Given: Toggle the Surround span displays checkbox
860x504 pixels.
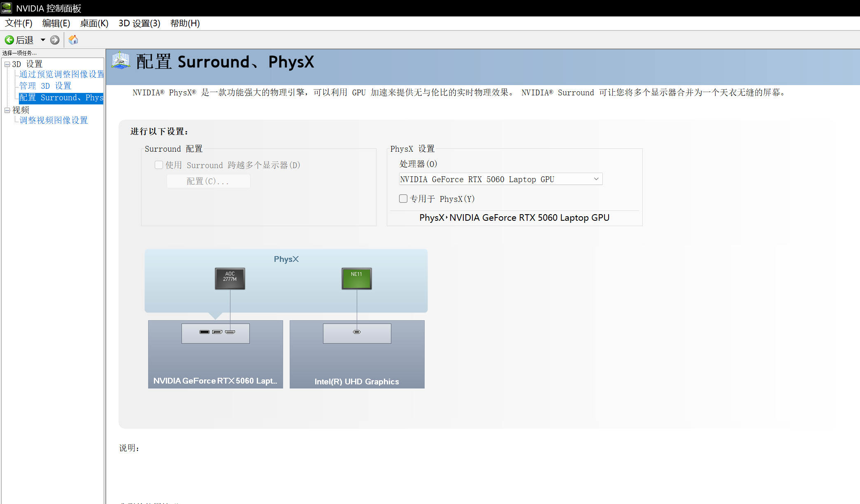Looking at the screenshot, I should coord(159,165).
